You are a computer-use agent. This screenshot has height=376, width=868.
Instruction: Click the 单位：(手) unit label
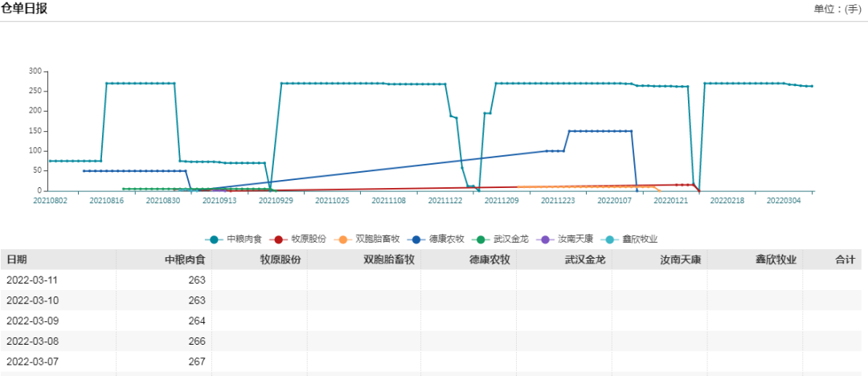837,10
